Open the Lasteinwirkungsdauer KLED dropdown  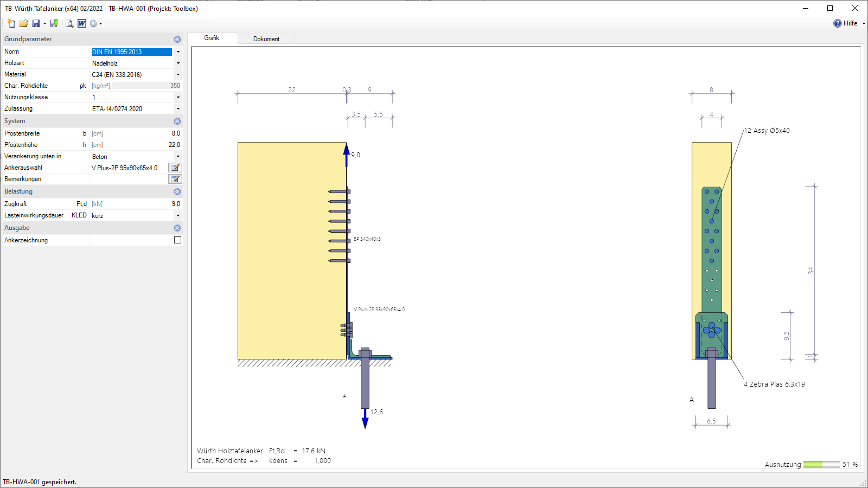click(x=178, y=216)
